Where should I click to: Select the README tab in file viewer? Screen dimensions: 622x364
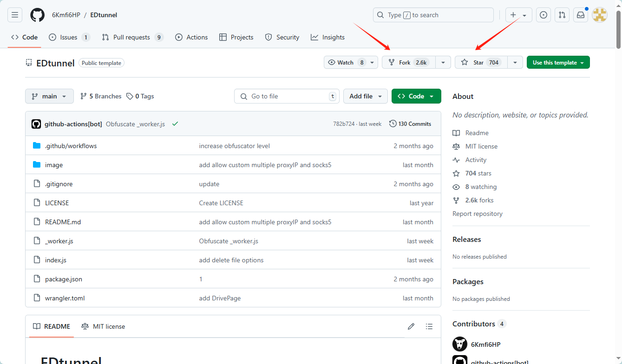[52, 326]
